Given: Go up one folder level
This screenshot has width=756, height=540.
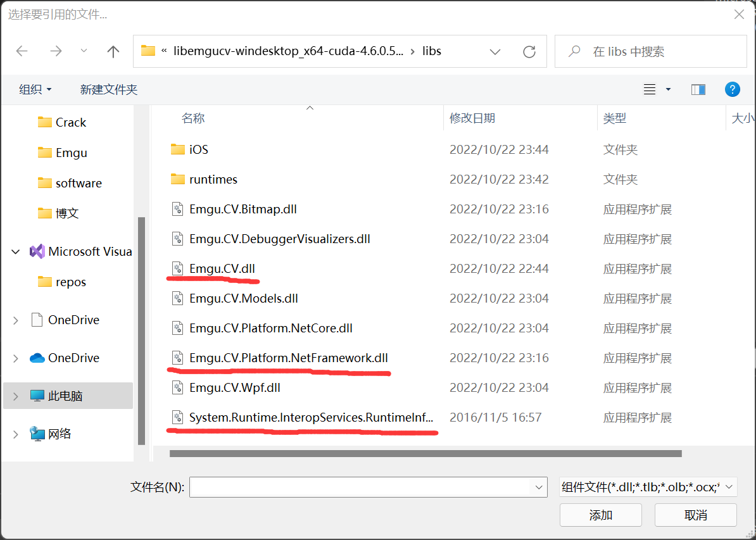Looking at the screenshot, I should (113, 51).
